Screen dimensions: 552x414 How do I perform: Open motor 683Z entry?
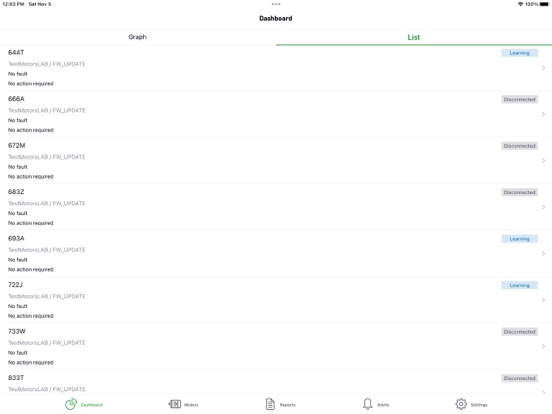[276, 207]
